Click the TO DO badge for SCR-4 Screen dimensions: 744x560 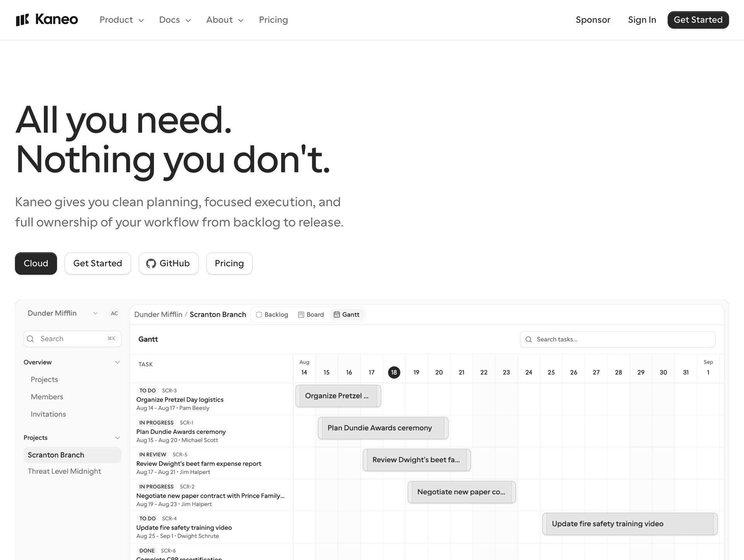tap(148, 519)
